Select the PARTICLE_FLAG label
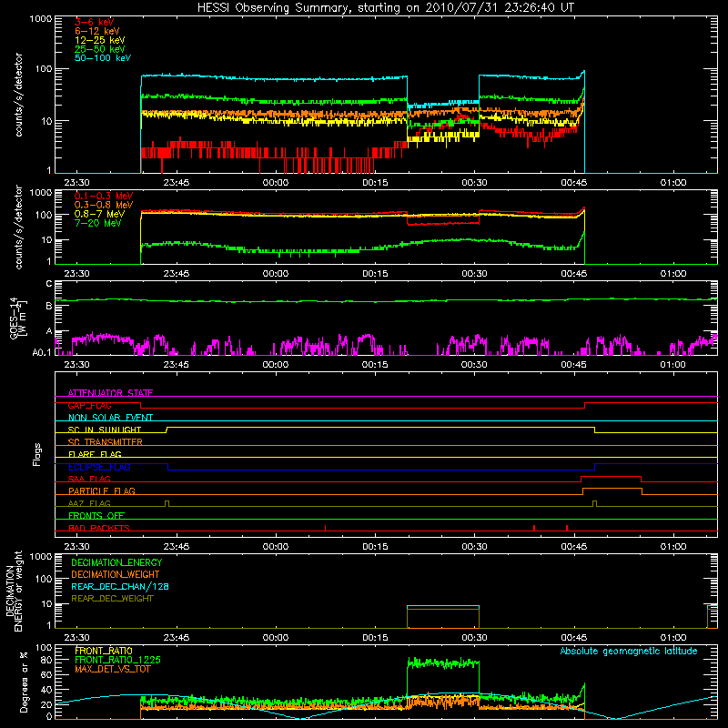Image resolution: width=728 pixels, height=728 pixels. click(x=102, y=490)
